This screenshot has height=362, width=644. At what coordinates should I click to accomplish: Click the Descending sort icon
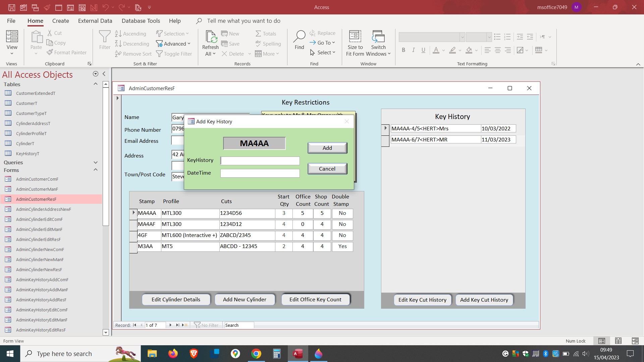(x=118, y=44)
